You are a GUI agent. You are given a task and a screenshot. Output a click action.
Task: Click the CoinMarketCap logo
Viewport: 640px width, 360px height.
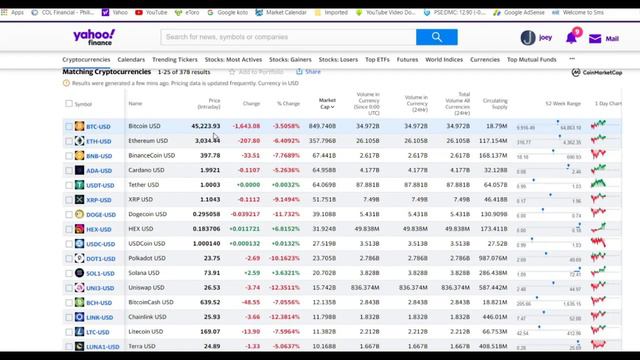click(x=597, y=73)
